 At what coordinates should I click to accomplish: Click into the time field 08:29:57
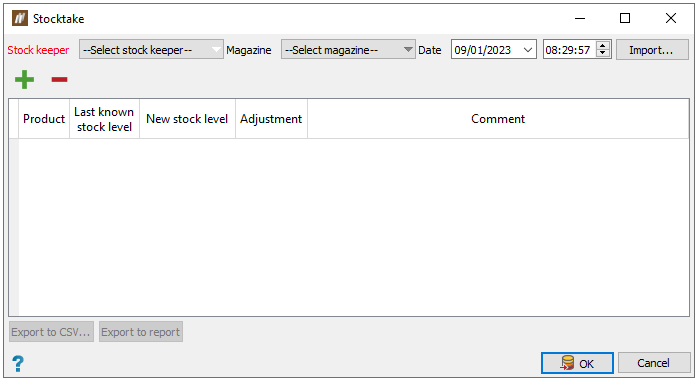(569, 49)
